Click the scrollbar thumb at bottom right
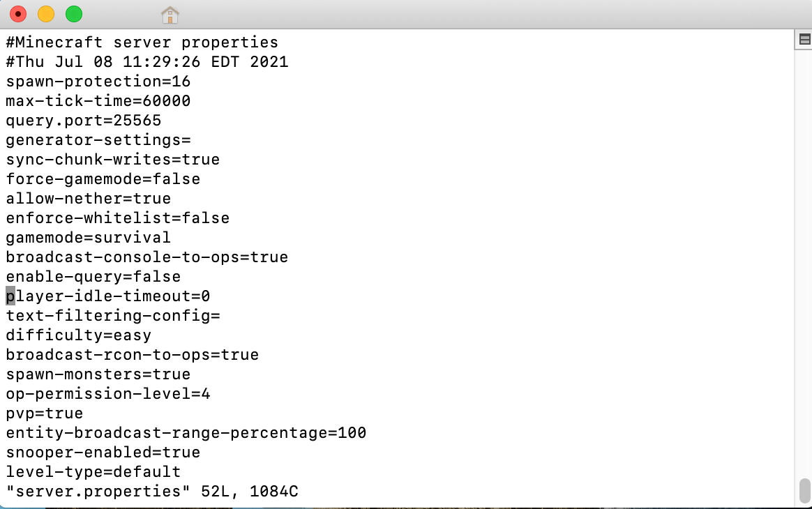 (804, 489)
